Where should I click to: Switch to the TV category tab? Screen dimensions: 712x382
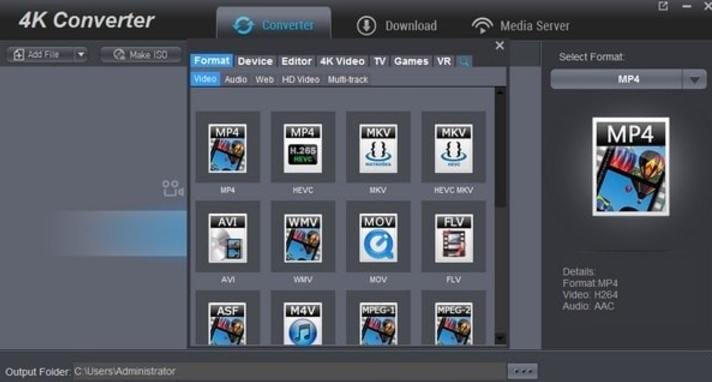click(380, 61)
